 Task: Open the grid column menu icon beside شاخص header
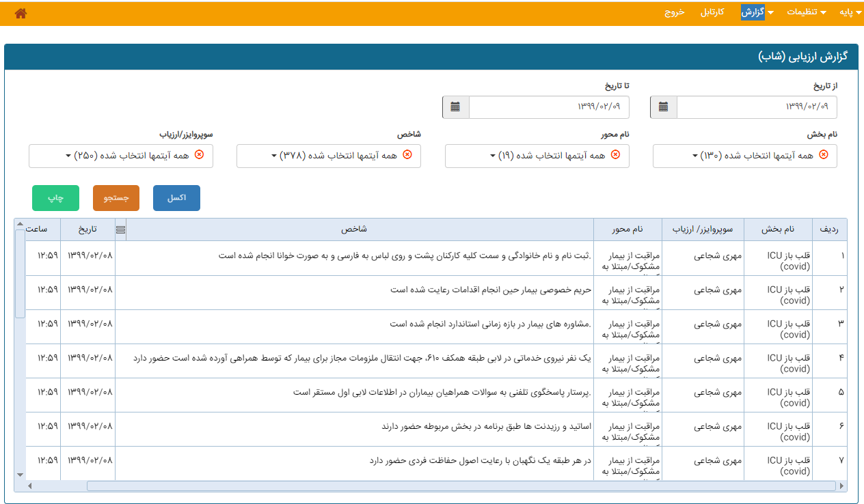click(x=121, y=229)
